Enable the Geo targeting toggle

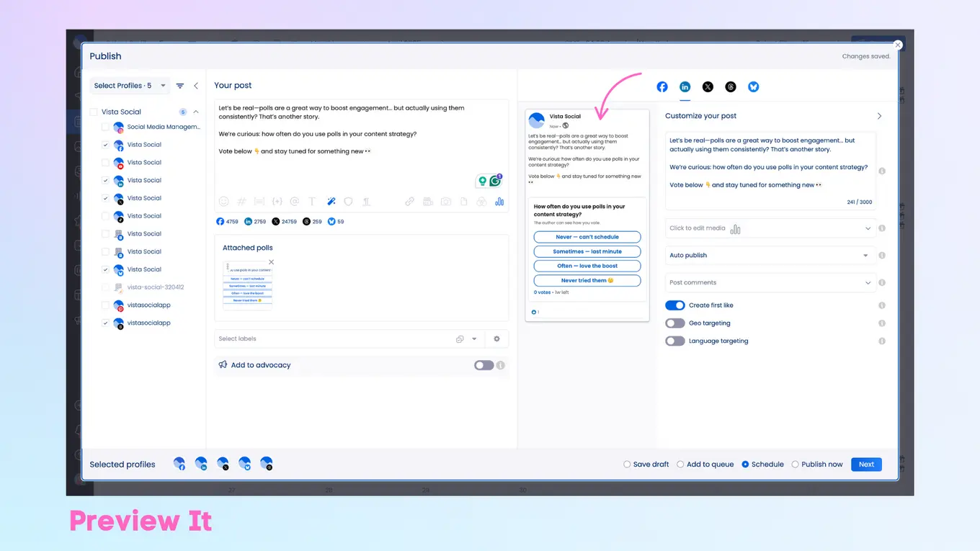[674, 323]
